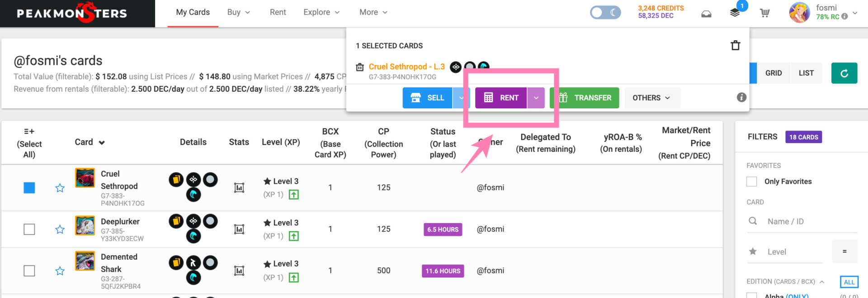Toggle the dark mode switch
Viewport: 868px width, 298px height.
605,13
